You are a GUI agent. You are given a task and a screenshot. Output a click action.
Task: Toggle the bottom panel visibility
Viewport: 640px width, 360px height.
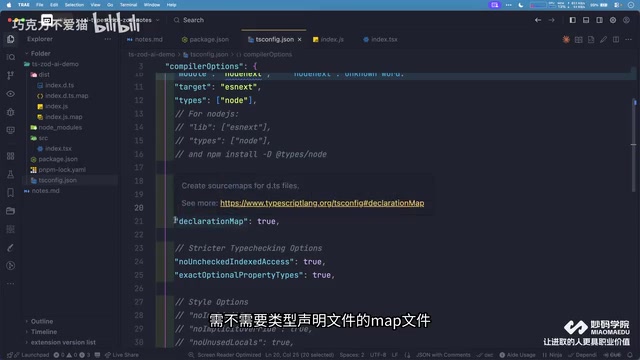586,20
